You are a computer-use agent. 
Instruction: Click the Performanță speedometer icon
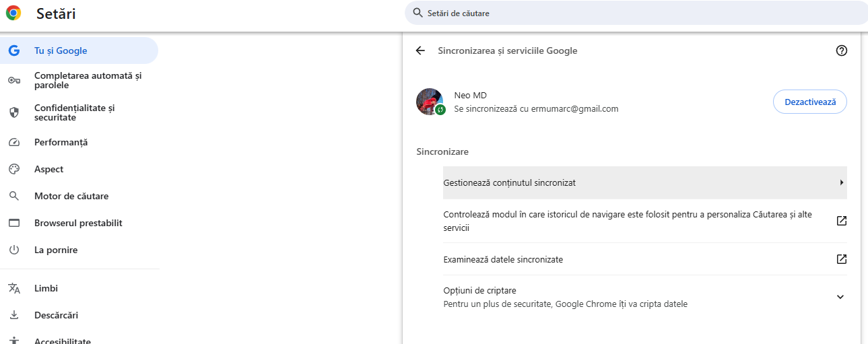[14, 143]
